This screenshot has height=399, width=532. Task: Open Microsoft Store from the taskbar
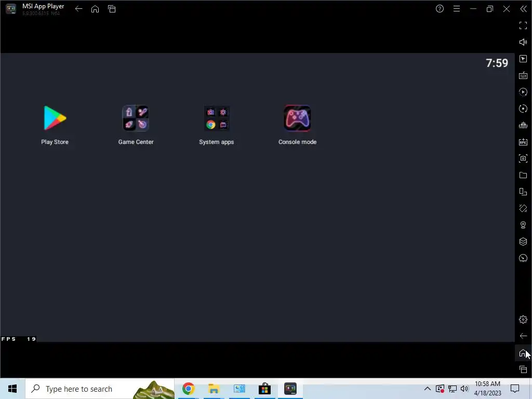(264, 389)
